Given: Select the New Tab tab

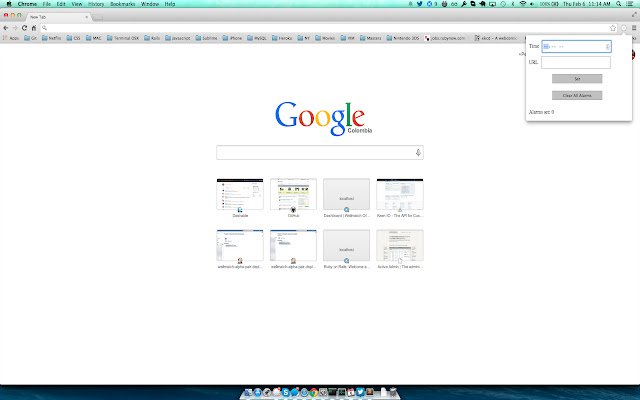Looking at the screenshot, I should coord(57,17).
